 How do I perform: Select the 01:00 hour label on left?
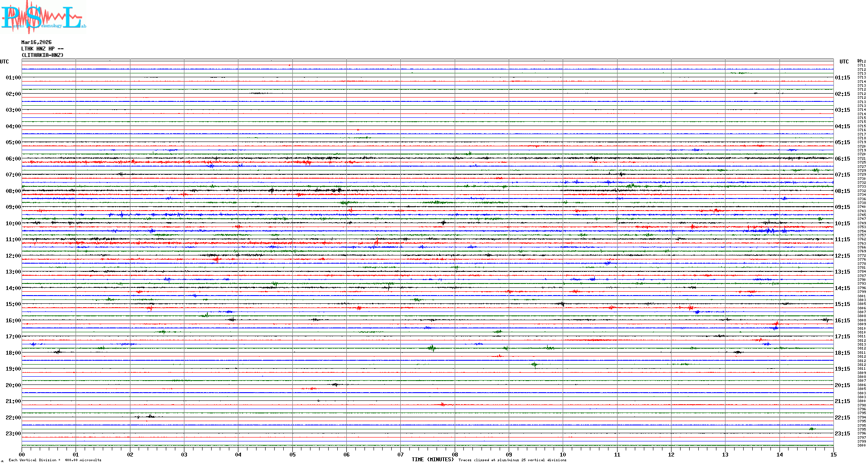[x=13, y=78]
